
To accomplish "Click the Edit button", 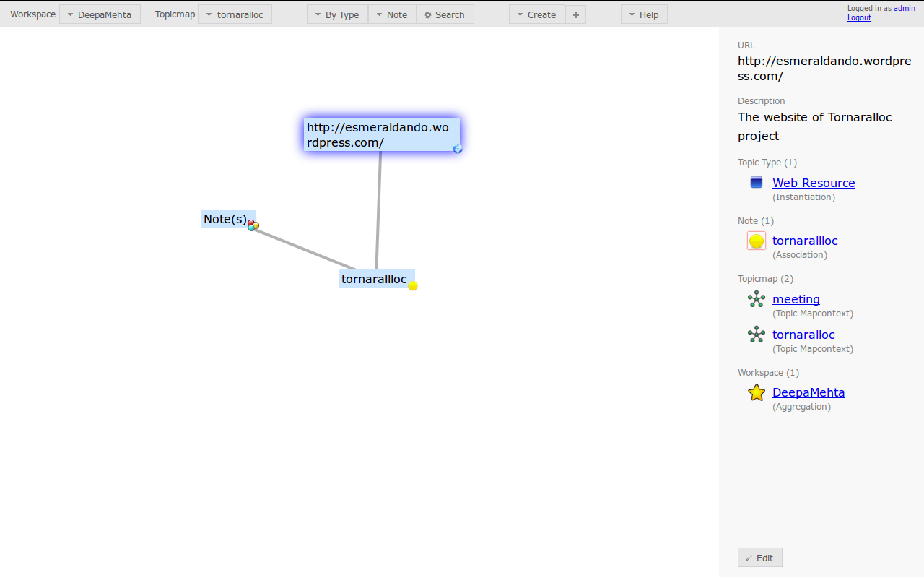I will coord(760,558).
